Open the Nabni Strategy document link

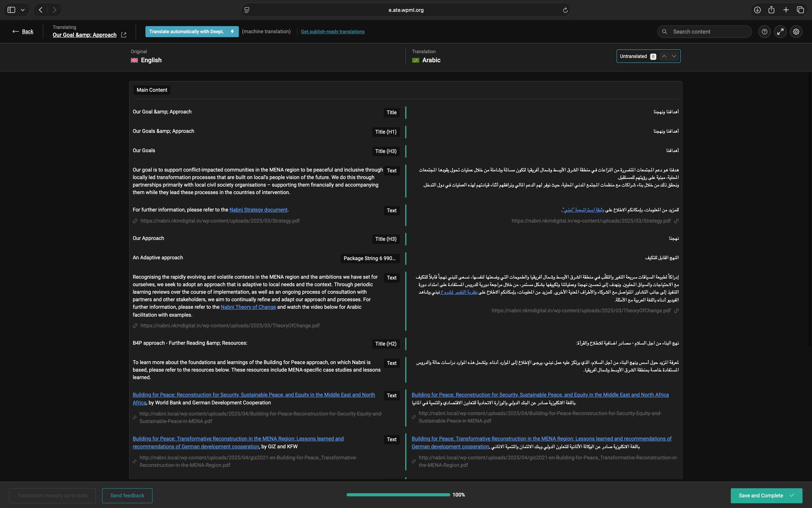pyautogui.click(x=258, y=210)
